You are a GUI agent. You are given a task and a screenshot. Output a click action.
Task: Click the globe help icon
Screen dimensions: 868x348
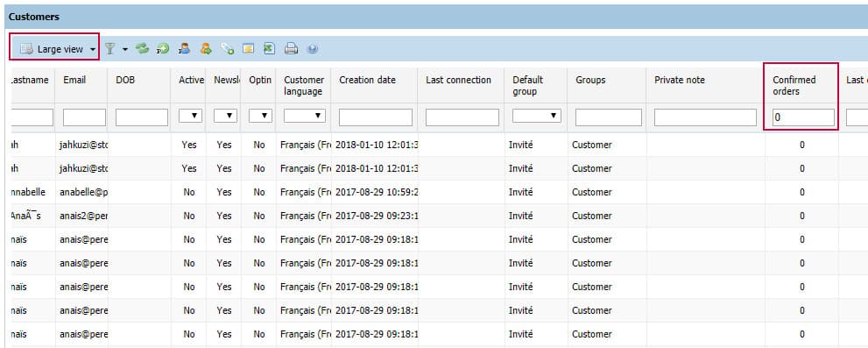312,49
